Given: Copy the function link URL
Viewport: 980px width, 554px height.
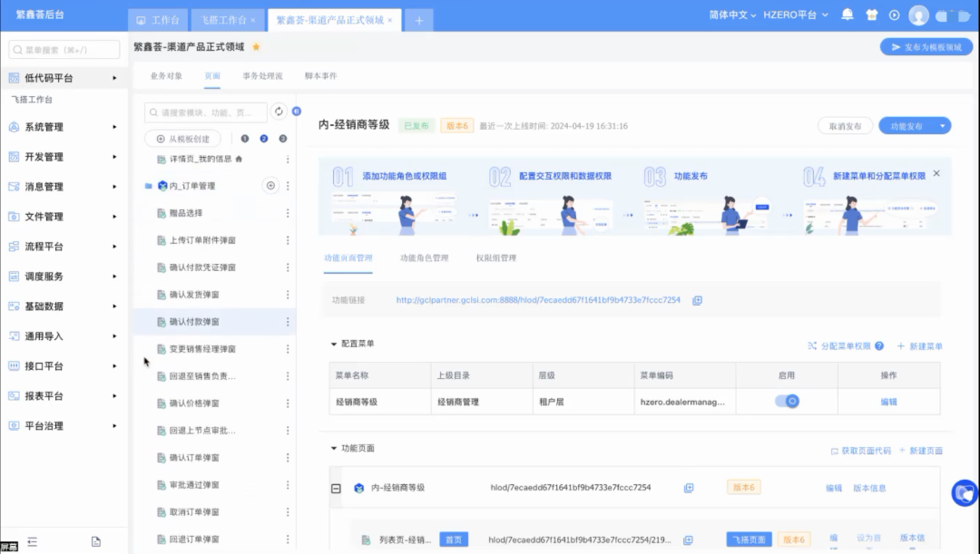Looking at the screenshot, I should click(x=697, y=300).
